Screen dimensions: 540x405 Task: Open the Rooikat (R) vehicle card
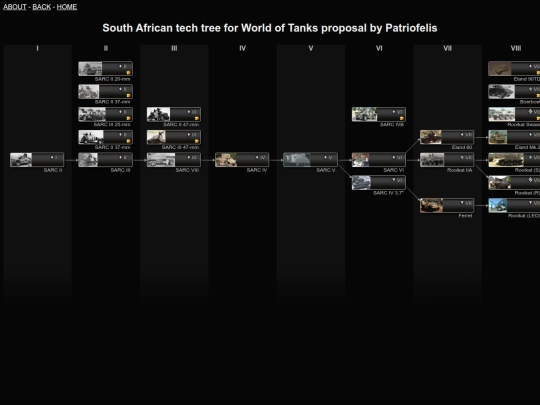514,183
